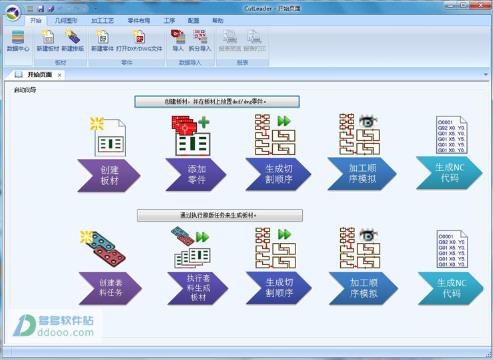The width and height of the screenshot is (493, 360).
Task: Click the 启动向导 label
Action: (x=25, y=90)
